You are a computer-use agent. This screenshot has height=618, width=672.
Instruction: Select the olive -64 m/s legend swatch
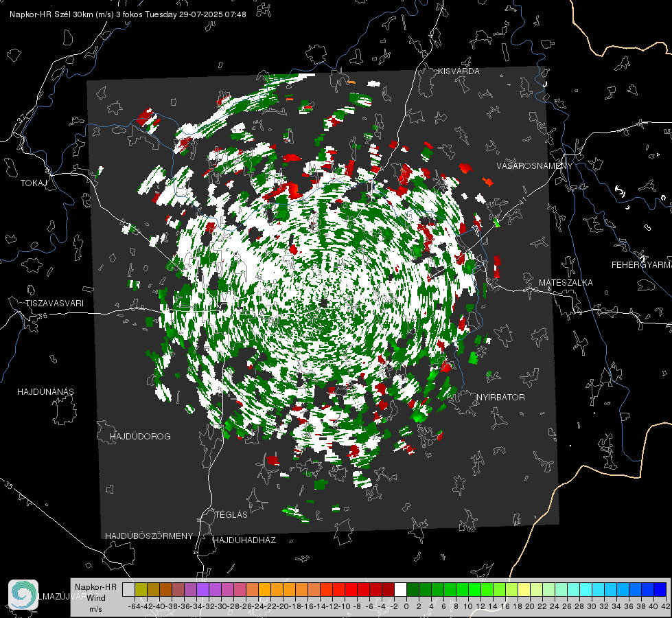pyautogui.click(x=141, y=589)
